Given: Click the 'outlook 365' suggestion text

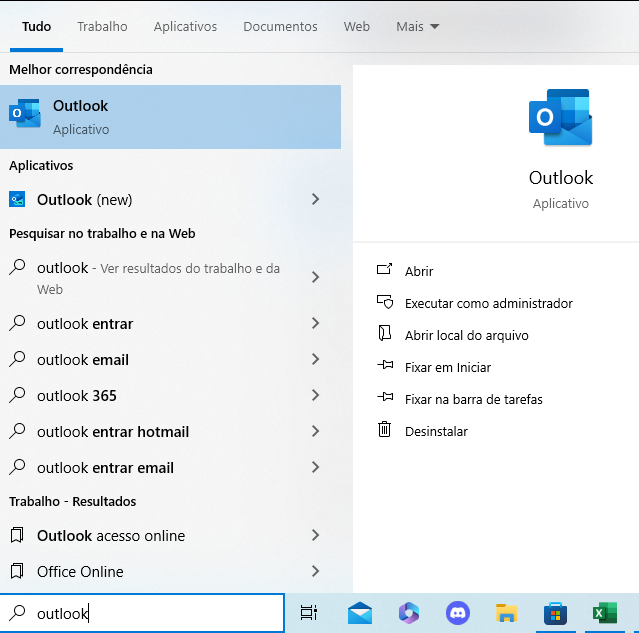Looking at the screenshot, I should click(x=77, y=396).
